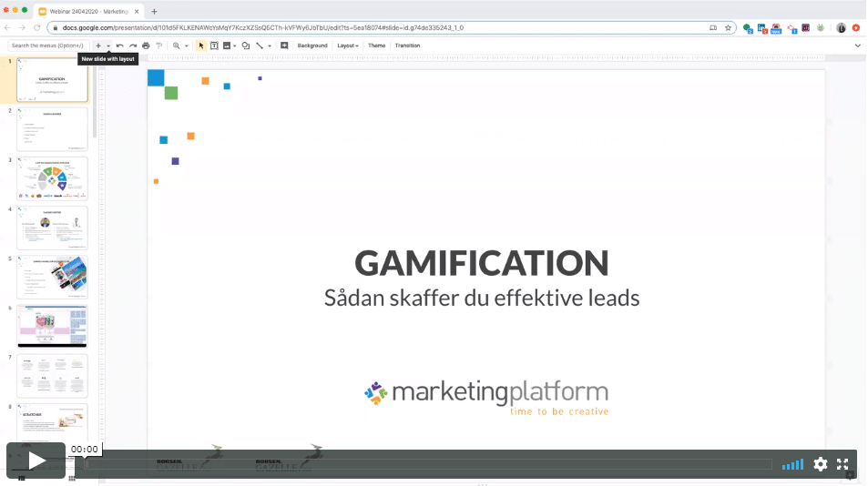Image resolution: width=868 pixels, height=486 pixels.
Task: Select slide 3 thumbnail with colorful wheel
Action: pos(52,178)
